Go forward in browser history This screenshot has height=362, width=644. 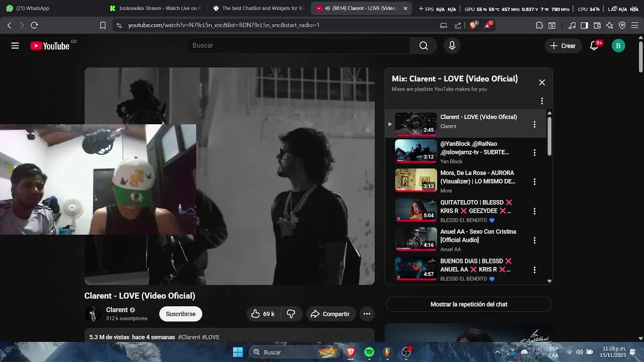pyautogui.click(x=22, y=25)
